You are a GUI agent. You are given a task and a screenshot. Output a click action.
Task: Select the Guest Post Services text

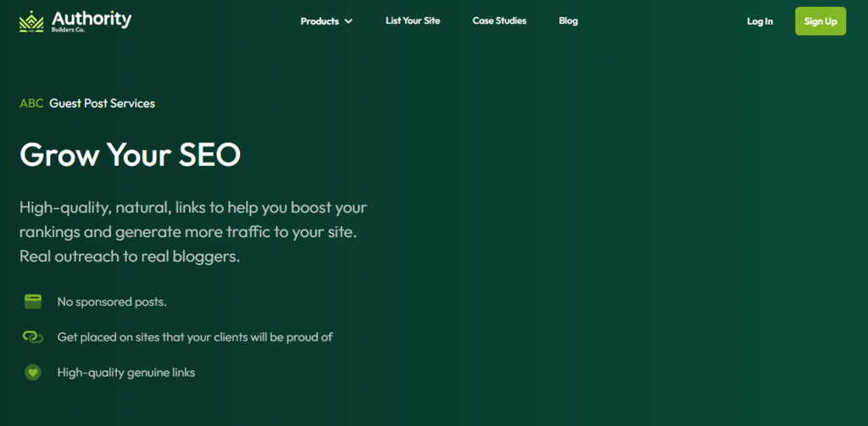(x=102, y=103)
